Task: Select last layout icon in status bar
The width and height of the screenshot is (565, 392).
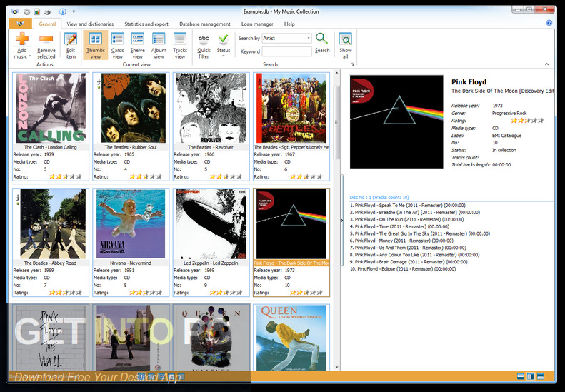Action: 540,376
